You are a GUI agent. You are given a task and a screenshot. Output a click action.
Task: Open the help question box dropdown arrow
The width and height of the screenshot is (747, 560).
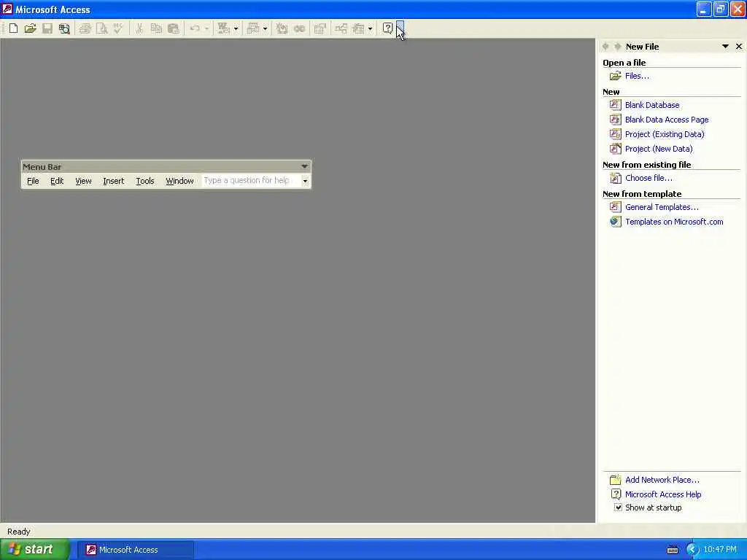click(305, 181)
